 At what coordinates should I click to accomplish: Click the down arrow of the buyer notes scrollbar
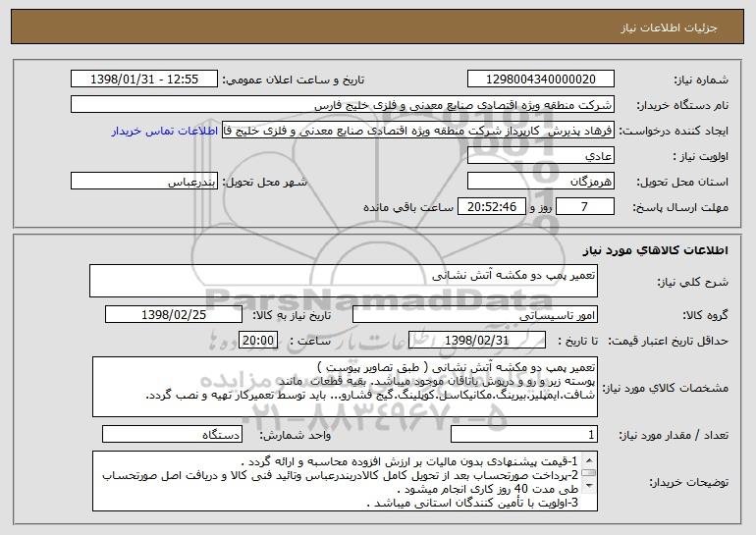pos(589,486)
